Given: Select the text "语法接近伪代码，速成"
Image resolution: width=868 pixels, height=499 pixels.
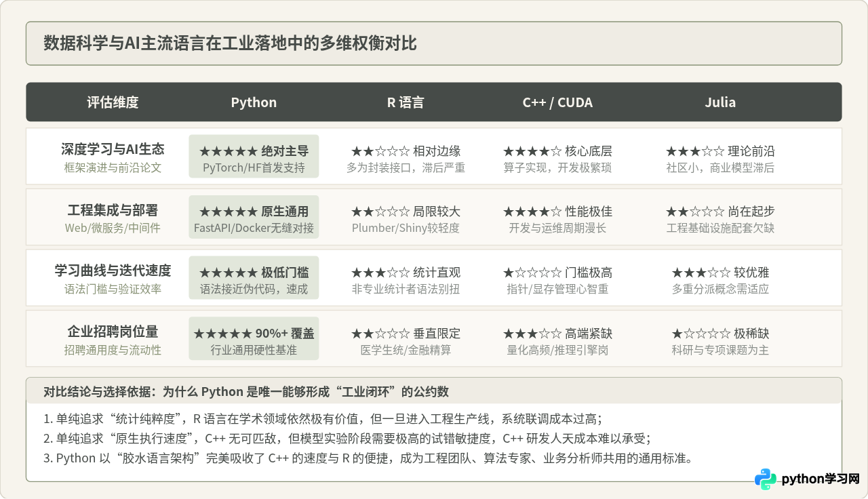Looking at the screenshot, I should [x=254, y=290].
